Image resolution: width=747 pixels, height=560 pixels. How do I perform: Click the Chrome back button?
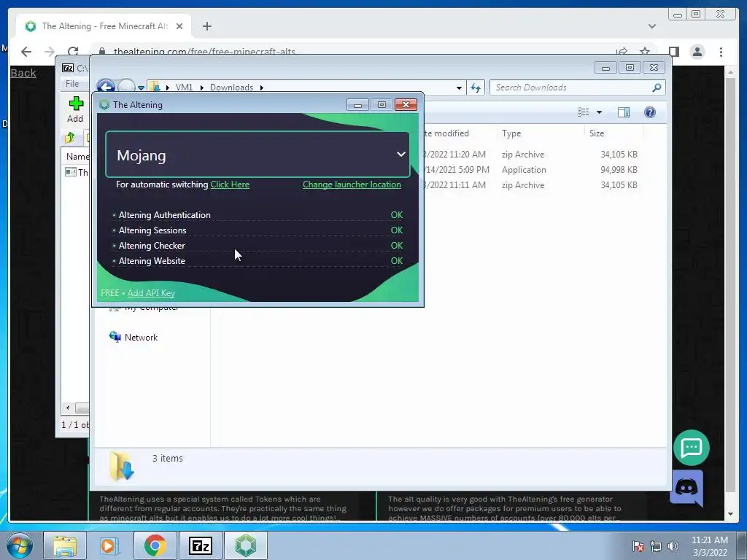26,52
